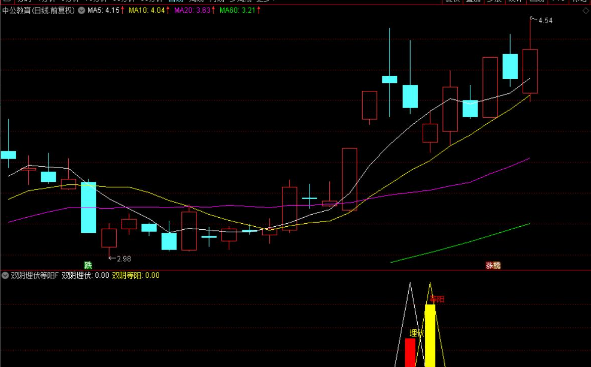The height and width of the screenshot is (367, 591).
Task: Open the dropdown arrow beside the main chart title
Action: tap(81, 11)
